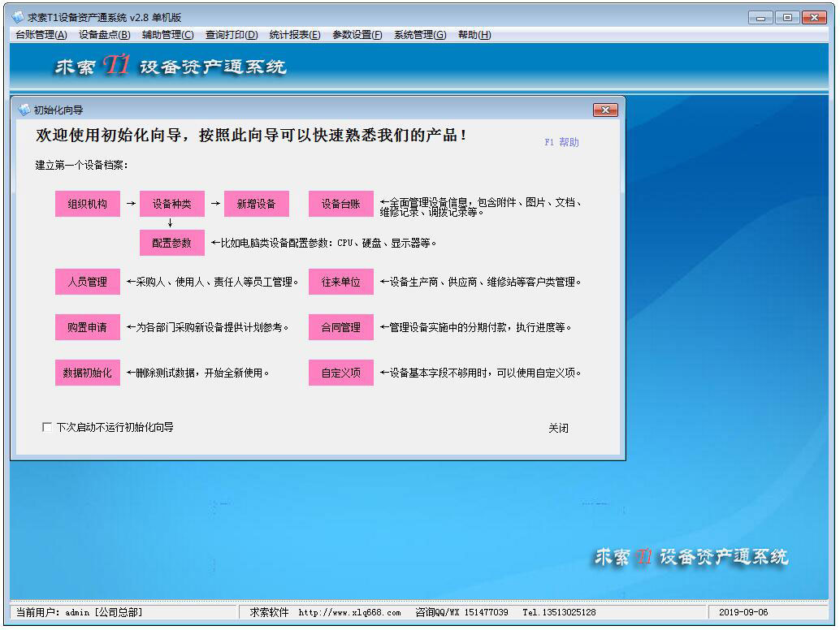Screen dimensions: 840x630
Task: Open 设备台账 from the wizard
Action: [340, 204]
